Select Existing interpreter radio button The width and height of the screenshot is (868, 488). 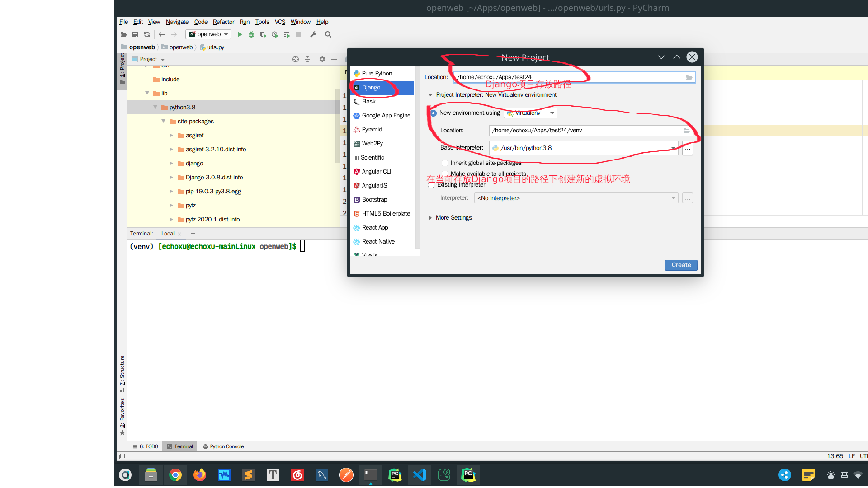coord(432,185)
